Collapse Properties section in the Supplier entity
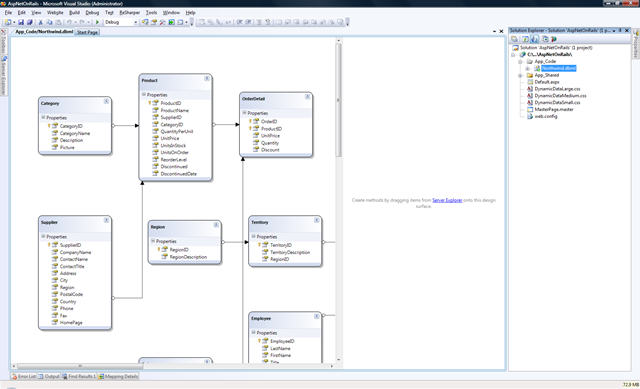 point(43,236)
